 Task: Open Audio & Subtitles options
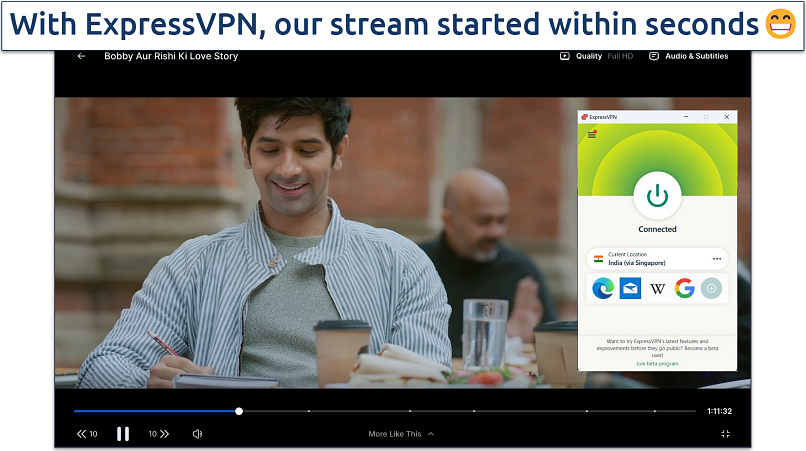pyautogui.click(x=689, y=56)
